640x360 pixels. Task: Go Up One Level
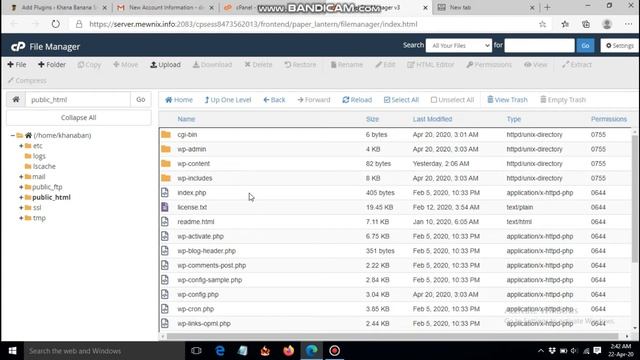[x=228, y=100]
